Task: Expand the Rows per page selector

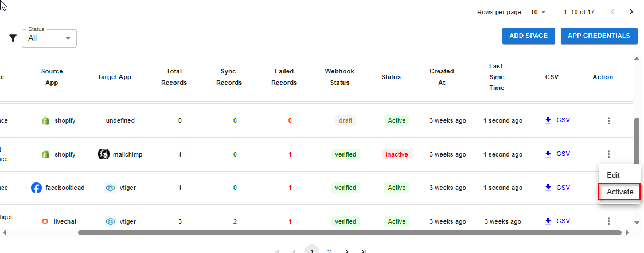Action: click(538, 12)
